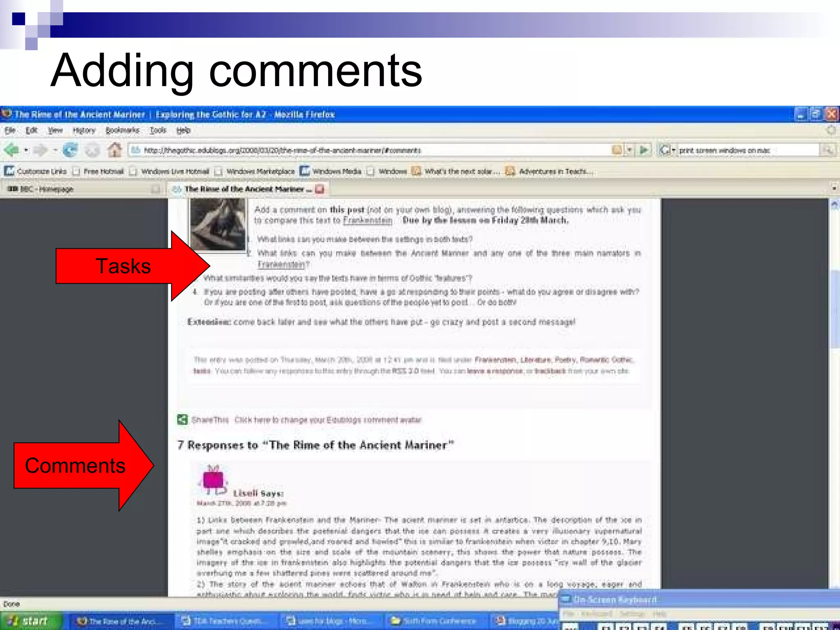This screenshot has width=840, height=630.
Task: Click the 7 Responses heading text
Action: (x=316, y=445)
